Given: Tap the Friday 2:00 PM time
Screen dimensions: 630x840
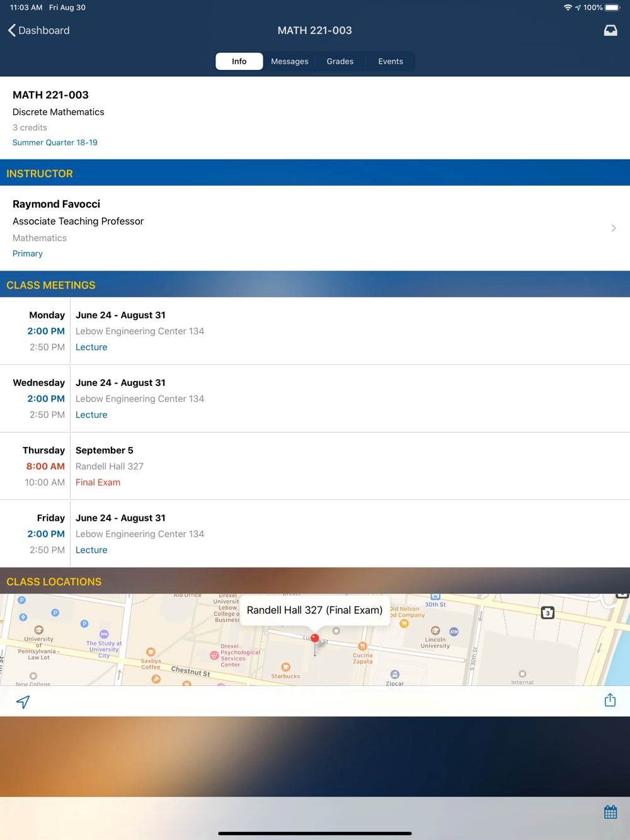Looking at the screenshot, I should [46, 533].
